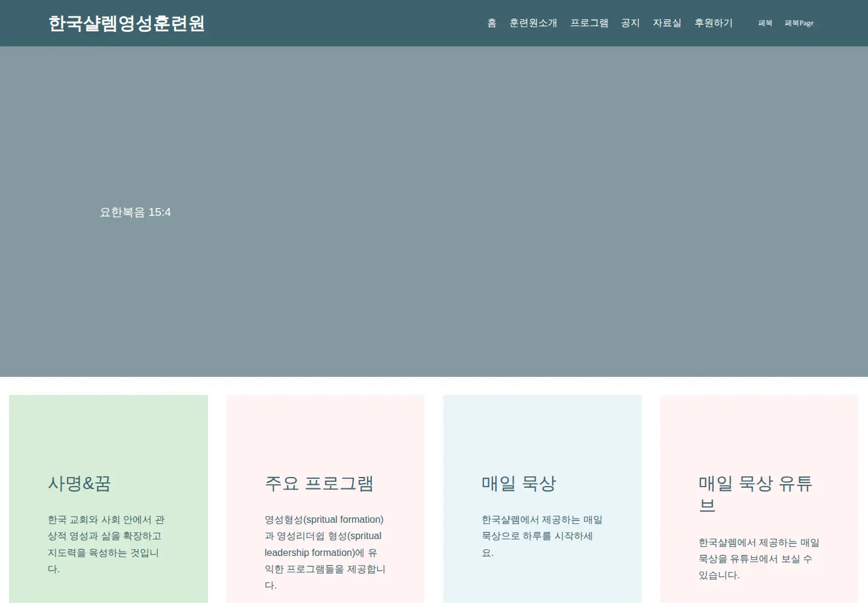This screenshot has height=603, width=868.
Task: Click the text mentioning 유튜브에서 보실 수 있습니다
Action: coord(759,559)
